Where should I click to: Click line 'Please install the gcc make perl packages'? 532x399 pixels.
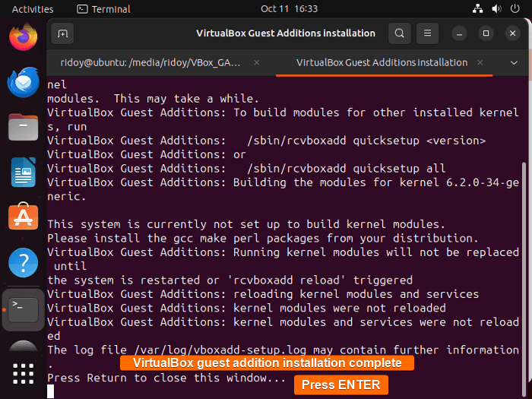point(263,239)
